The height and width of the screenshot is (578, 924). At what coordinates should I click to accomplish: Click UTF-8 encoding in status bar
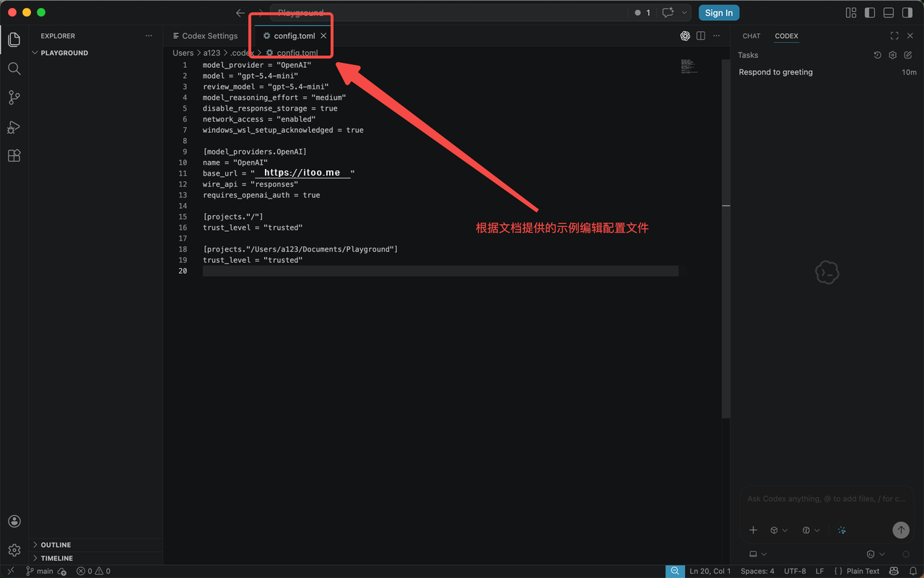pos(795,571)
